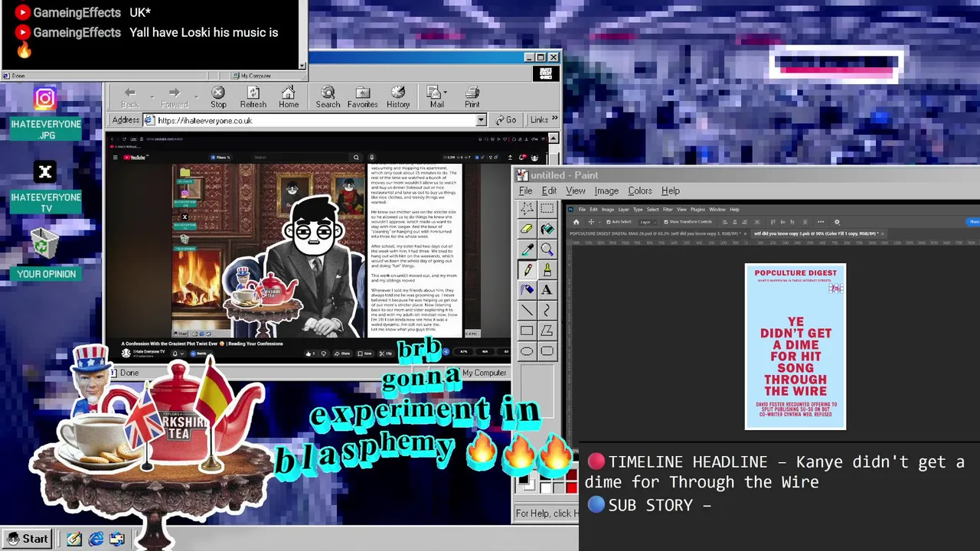Viewport: 980px width, 551px height.
Task: Launch Internet Explorer from quick launch
Action: [96, 539]
